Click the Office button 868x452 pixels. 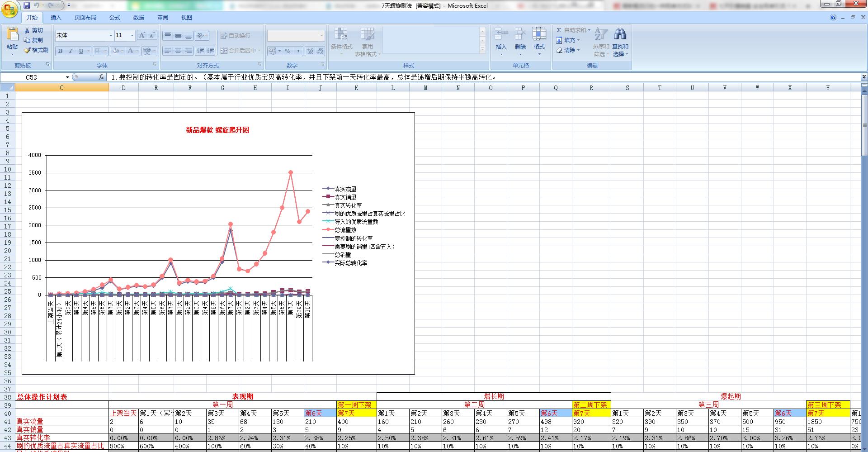[9, 10]
